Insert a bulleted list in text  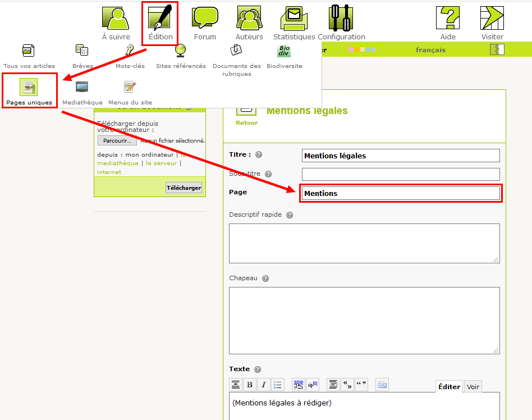(x=277, y=385)
